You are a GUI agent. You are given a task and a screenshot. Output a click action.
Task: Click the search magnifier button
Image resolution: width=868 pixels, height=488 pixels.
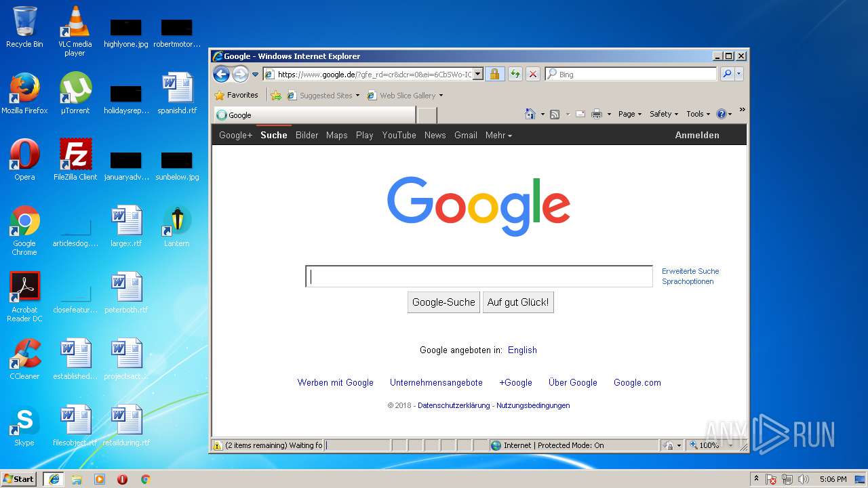(727, 74)
